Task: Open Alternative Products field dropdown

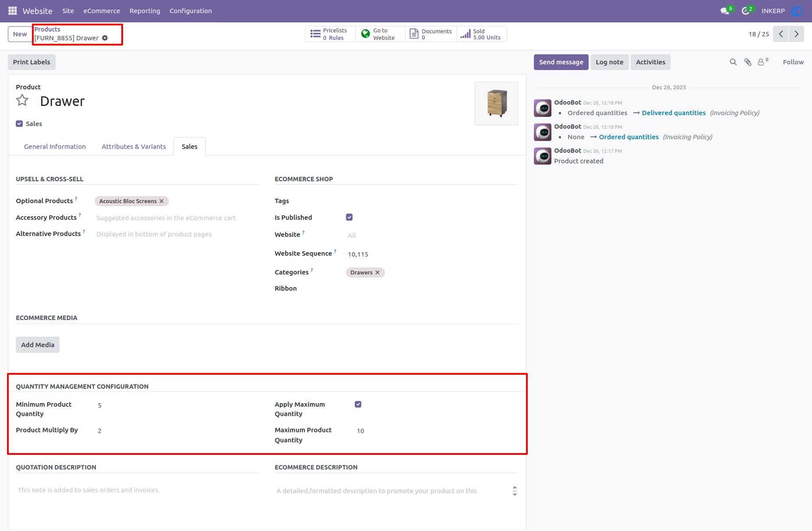Action: tap(177, 234)
